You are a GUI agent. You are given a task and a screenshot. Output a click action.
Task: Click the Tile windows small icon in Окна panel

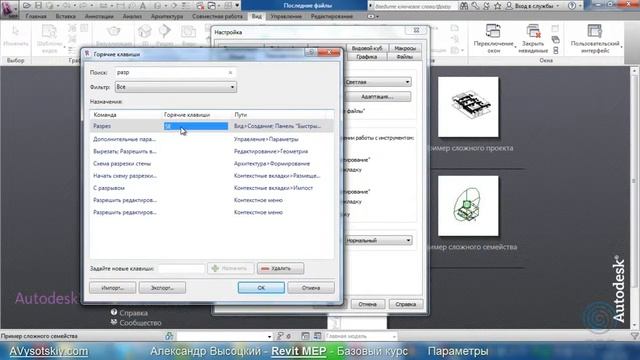[556, 50]
